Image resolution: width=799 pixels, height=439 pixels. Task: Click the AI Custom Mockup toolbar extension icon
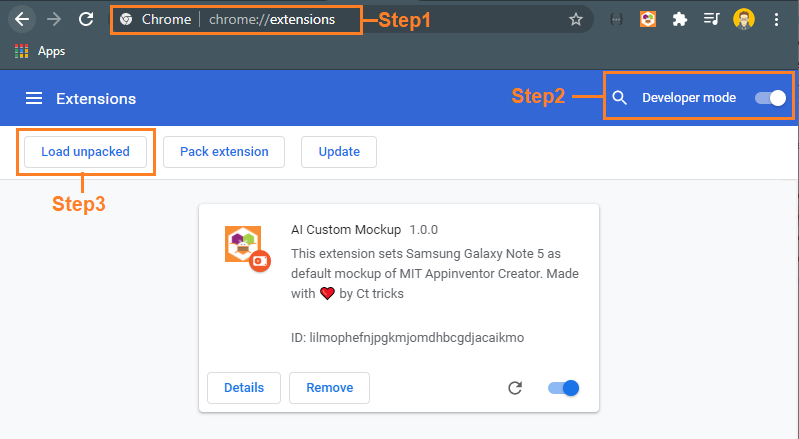pyautogui.click(x=648, y=19)
